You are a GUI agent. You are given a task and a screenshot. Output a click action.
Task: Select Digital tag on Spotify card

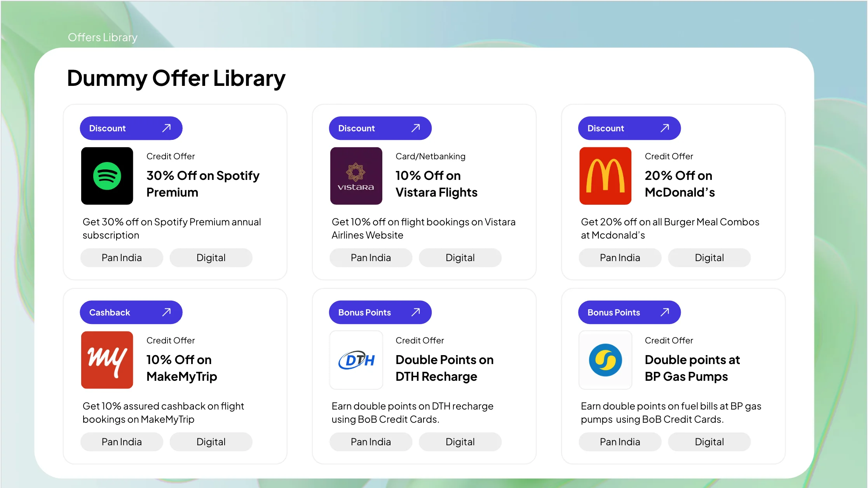click(211, 258)
